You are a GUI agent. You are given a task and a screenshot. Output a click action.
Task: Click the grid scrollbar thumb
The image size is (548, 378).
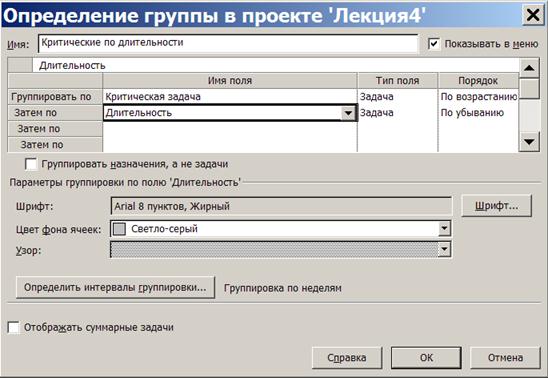[529, 89]
